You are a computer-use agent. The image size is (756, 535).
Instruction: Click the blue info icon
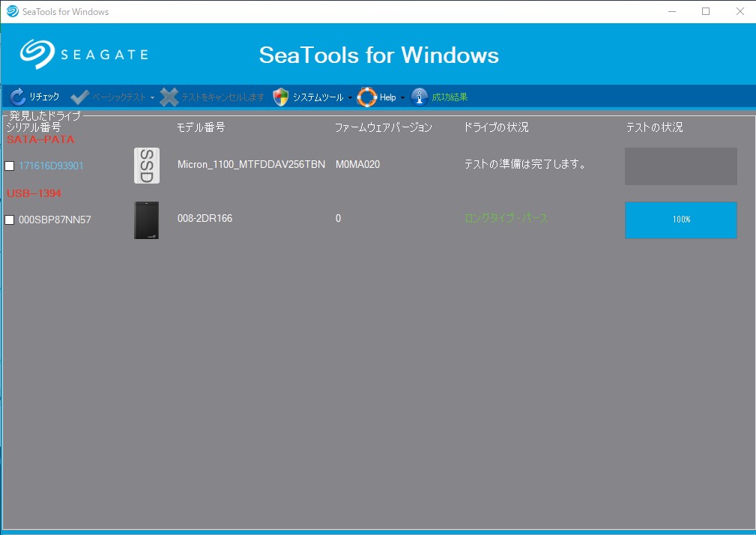pyautogui.click(x=420, y=97)
